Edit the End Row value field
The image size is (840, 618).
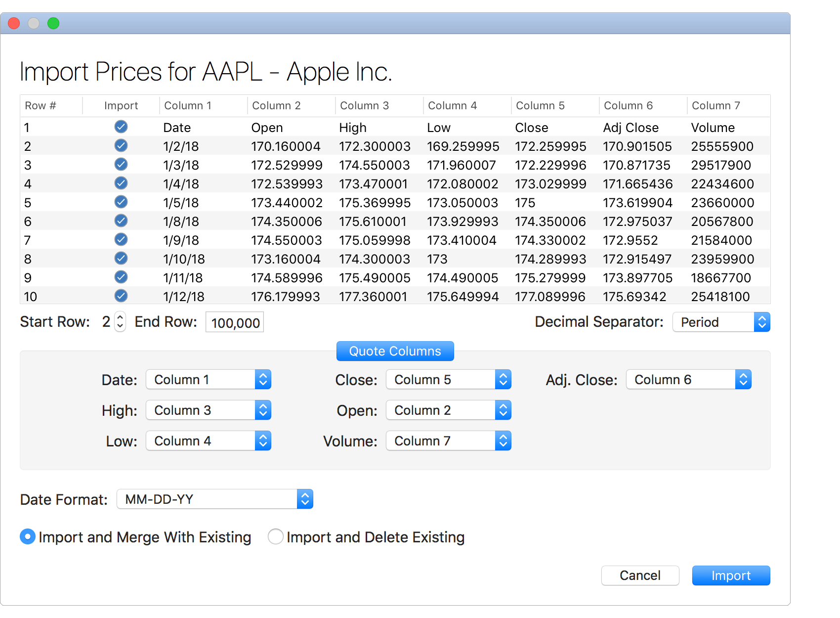pyautogui.click(x=234, y=322)
